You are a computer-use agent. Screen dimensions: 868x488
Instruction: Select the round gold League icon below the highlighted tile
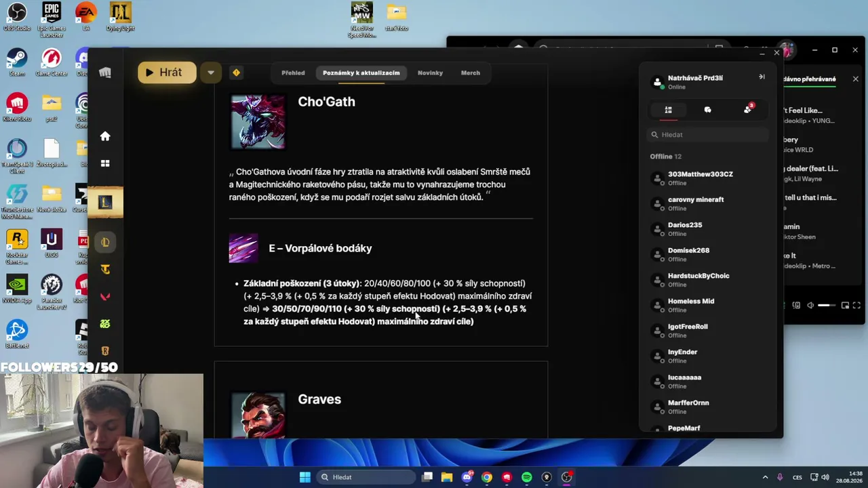(105, 242)
